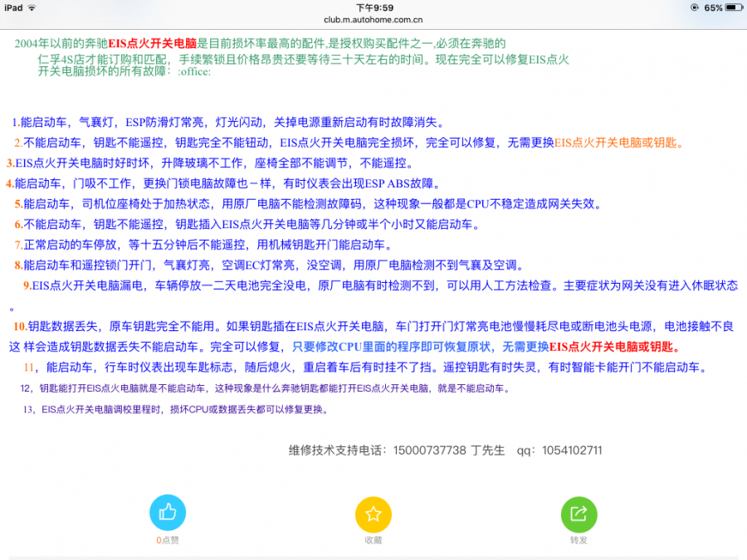Tap the blue thumbs-up like icon
Image resolution: width=747 pixels, height=560 pixels.
167,514
